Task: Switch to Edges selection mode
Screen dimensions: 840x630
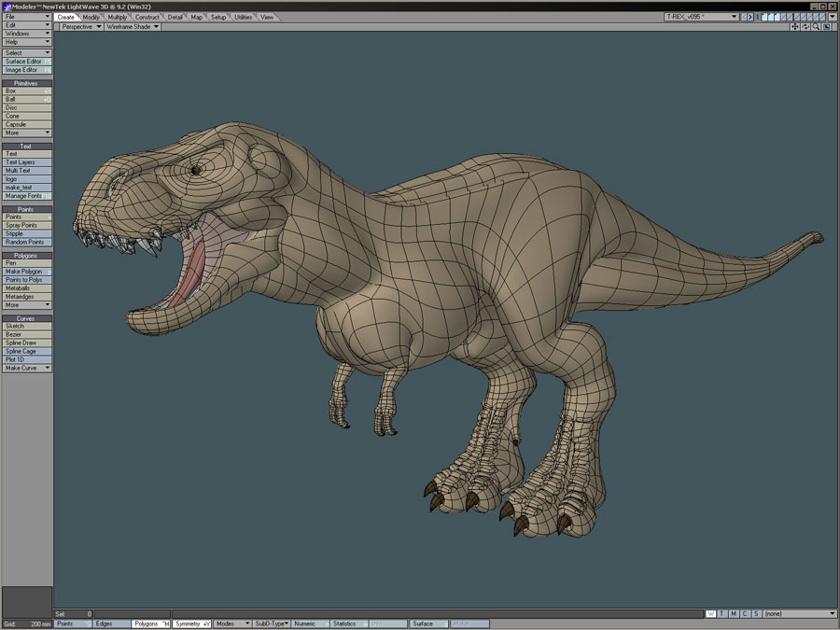Action: pyautogui.click(x=112, y=624)
